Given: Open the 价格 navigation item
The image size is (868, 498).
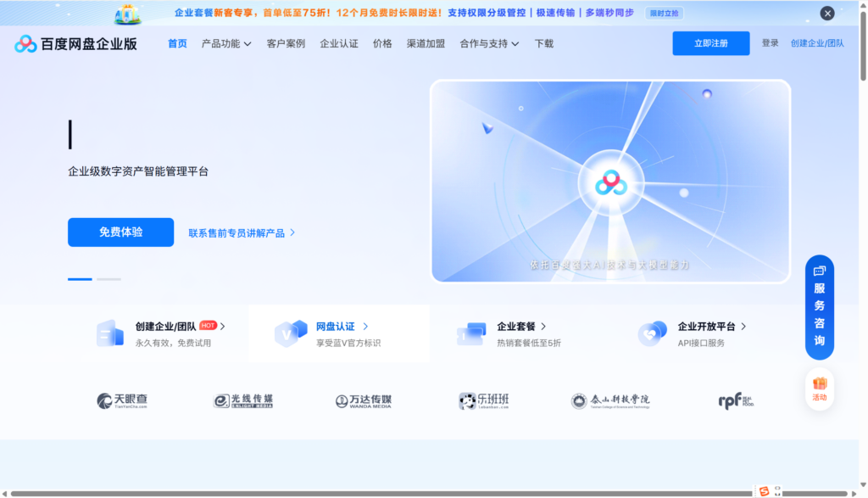Looking at the screenshot, I should point(382,42).
